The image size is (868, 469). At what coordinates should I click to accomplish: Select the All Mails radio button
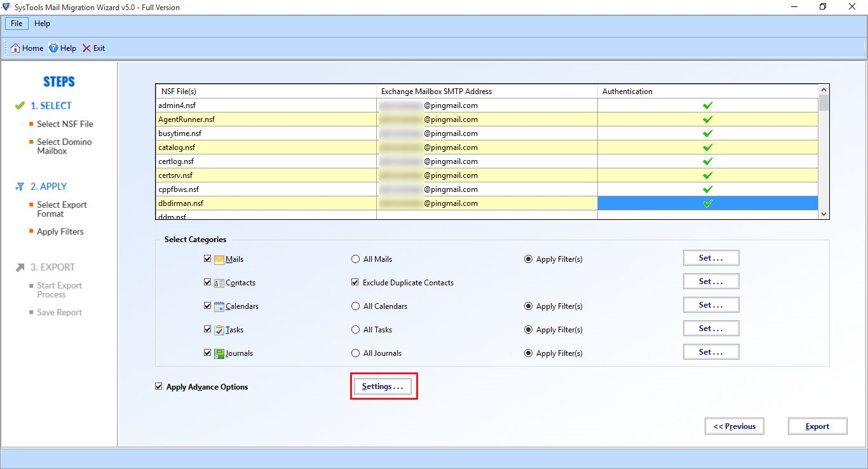click(355, 259)
